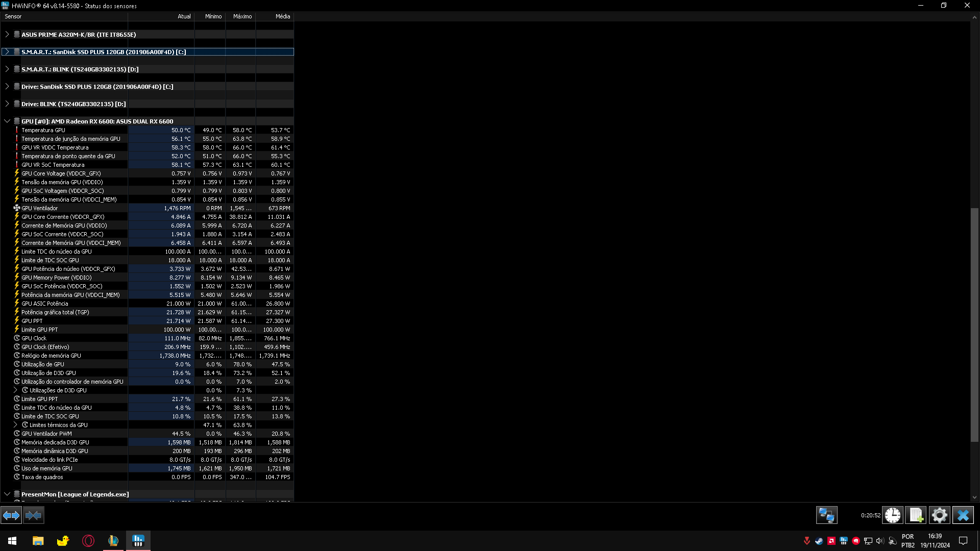Screen dimensions: 980x551
Task: Switch to League of Legends taskbar icon
Action: tap(113, 541)
